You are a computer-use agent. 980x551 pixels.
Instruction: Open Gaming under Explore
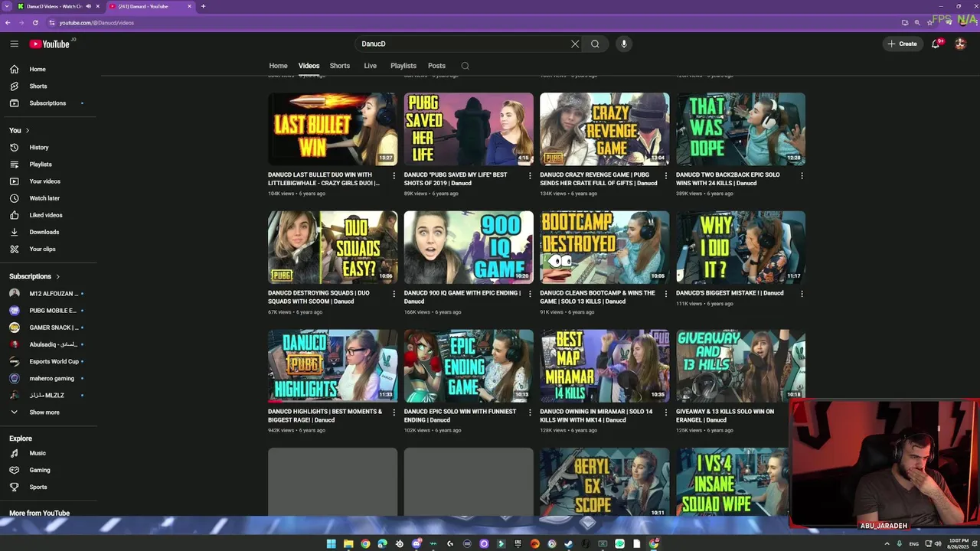pos(51,470)
